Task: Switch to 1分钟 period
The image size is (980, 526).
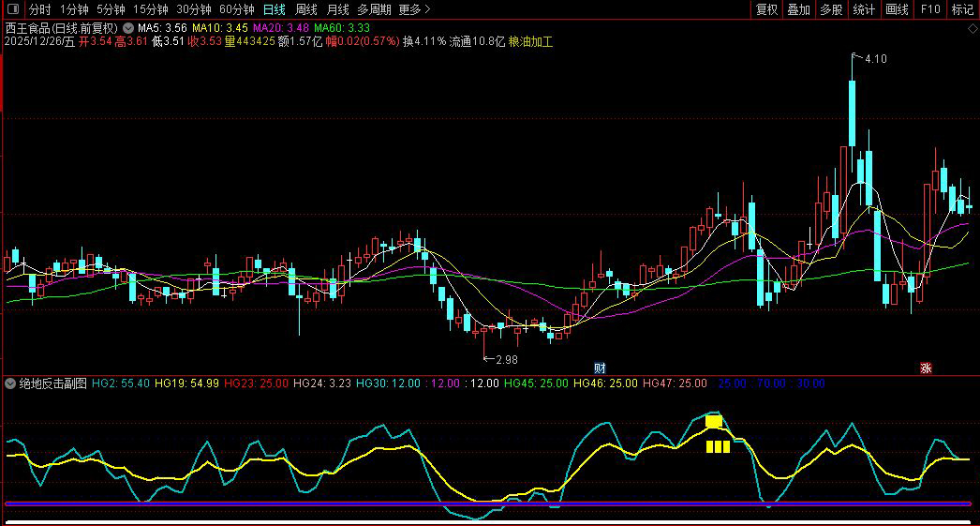Action: pyautogui.click(x=74, y=9)
